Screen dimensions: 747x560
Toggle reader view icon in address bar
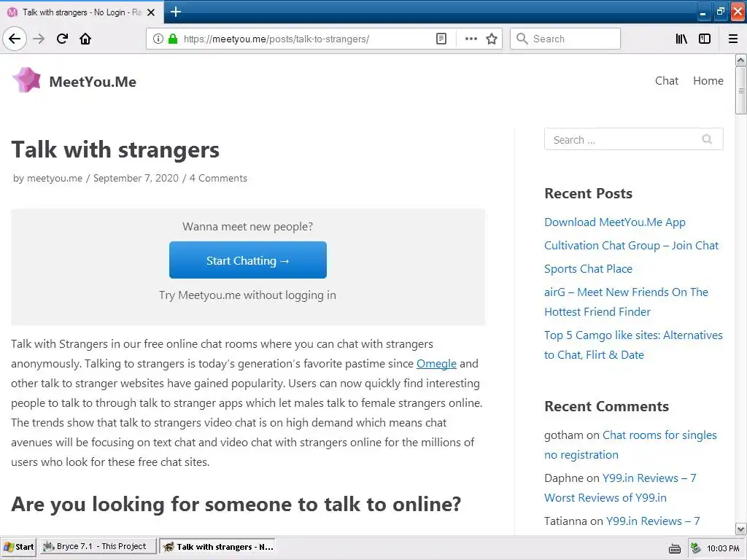(441, 39)
